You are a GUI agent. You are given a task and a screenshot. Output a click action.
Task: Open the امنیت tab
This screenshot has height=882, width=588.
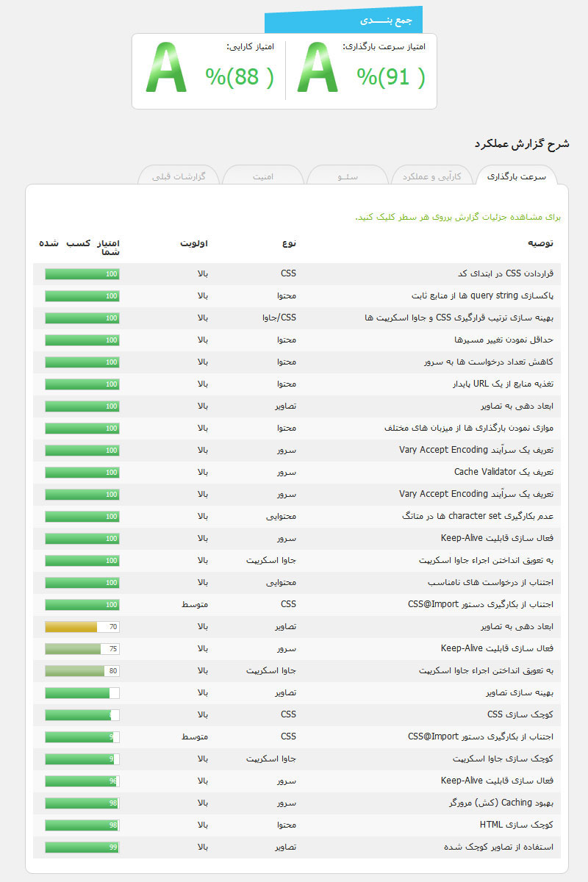coord(263,176)
